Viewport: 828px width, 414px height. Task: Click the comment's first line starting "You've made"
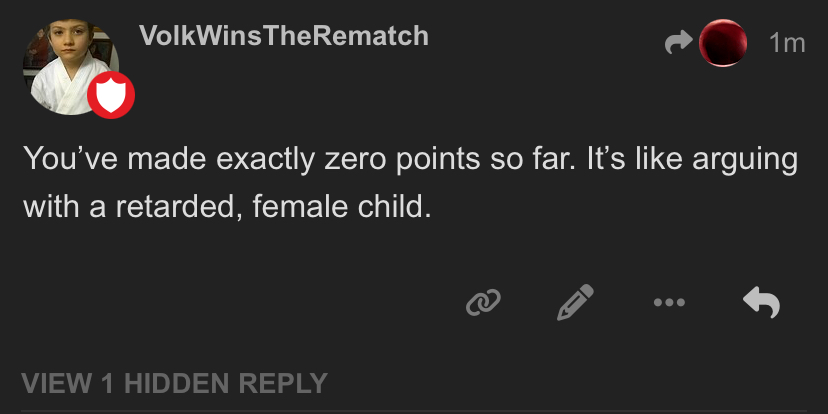[410, 160]
